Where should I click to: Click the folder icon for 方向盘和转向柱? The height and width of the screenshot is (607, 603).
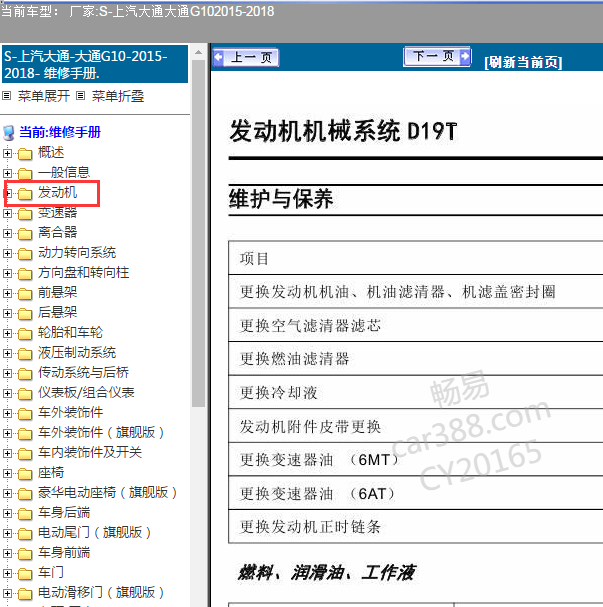25,274
